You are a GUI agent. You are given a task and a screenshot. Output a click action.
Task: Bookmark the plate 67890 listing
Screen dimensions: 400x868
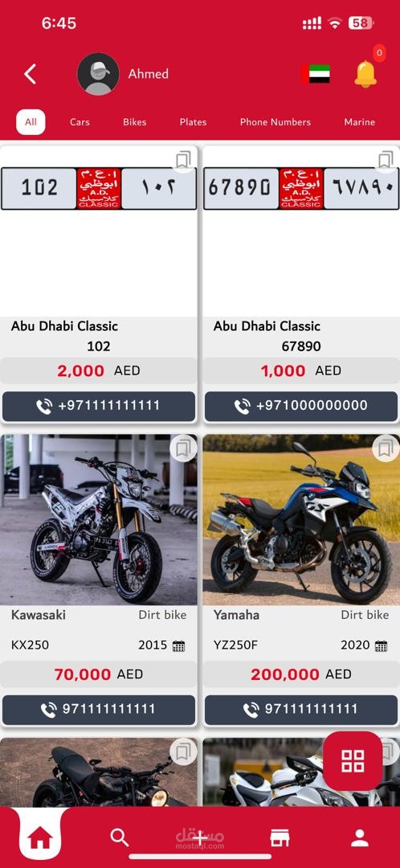tap(385, 160)
